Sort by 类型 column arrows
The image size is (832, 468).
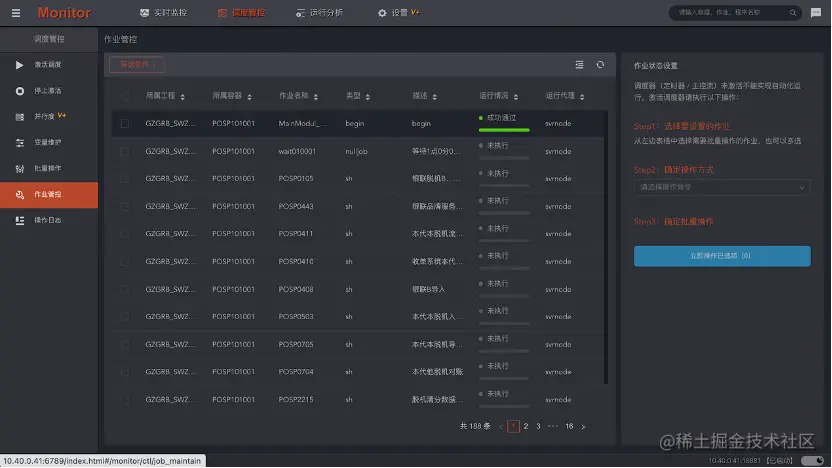click(x=368, y=97)
